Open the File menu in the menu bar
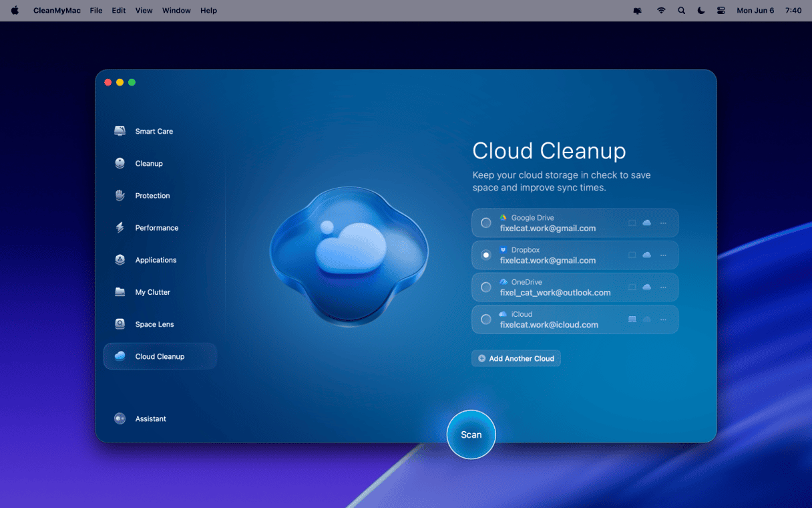Image resolution: width=812 pixels, height=508 pixels. tap(96, 11)
